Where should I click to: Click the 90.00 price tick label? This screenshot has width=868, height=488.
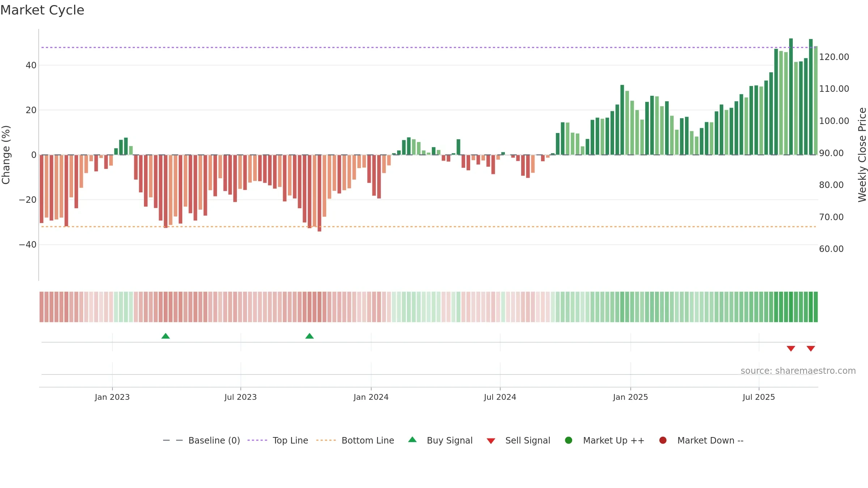point(831,153)
